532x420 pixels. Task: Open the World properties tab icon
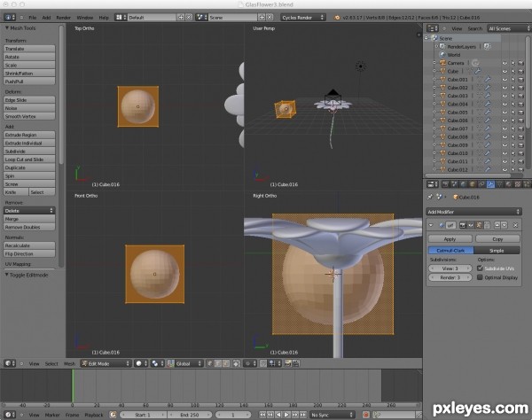(x=464, y=184)
